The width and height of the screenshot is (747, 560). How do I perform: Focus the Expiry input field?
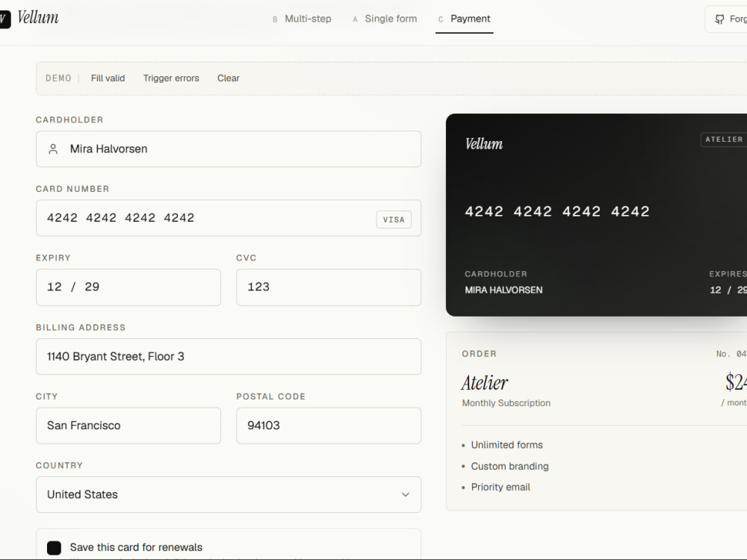[128, 287]
